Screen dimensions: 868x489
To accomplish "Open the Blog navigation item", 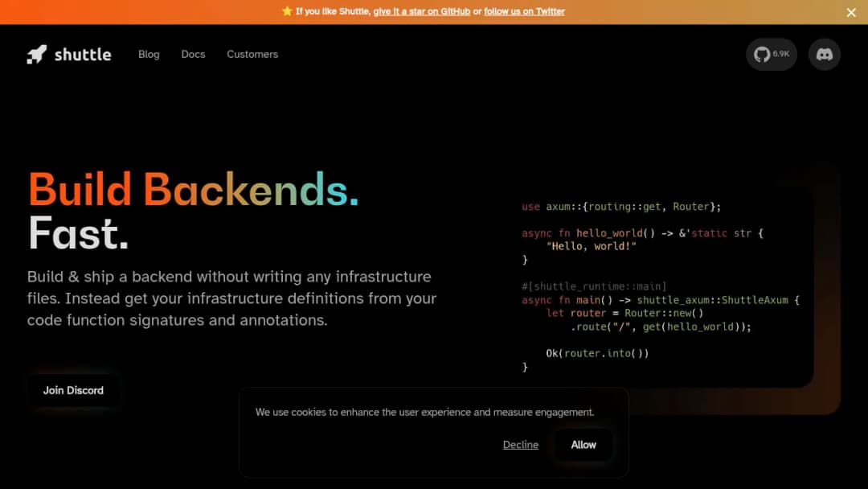I will (149, 54).
